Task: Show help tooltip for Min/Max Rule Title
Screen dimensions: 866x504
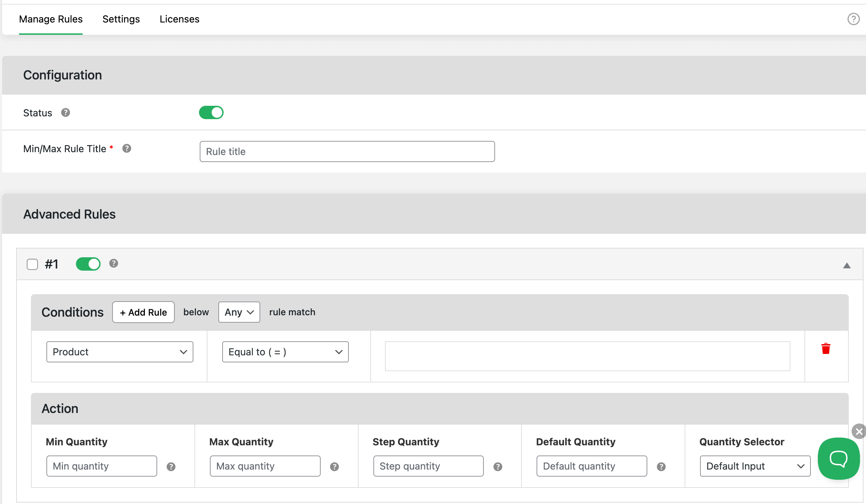Action: pos(127,148)
